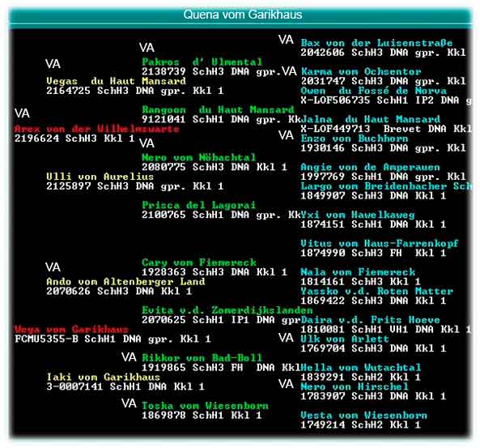Image resolution: width=480 pixels, height=448 pixels.
Task: Click Cary vom Fiemereck name
Action: (x=199, y=262)
